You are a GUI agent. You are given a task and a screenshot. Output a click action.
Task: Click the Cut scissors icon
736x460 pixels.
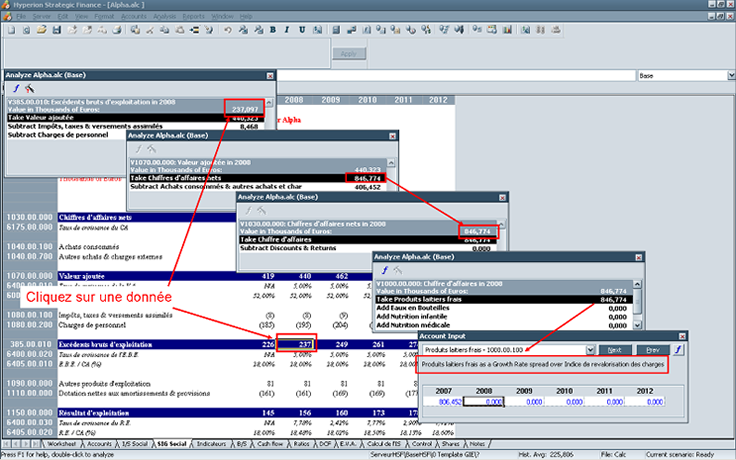(x=150, y=30)
